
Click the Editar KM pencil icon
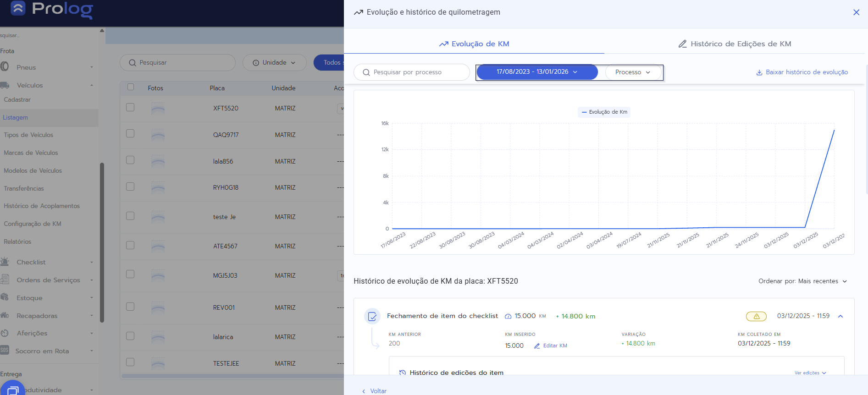(537, 346)
